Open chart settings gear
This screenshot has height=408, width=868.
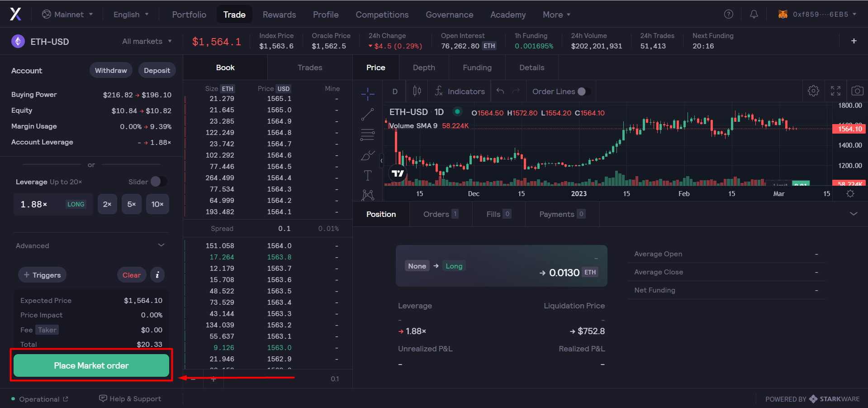tap(813, 91)
